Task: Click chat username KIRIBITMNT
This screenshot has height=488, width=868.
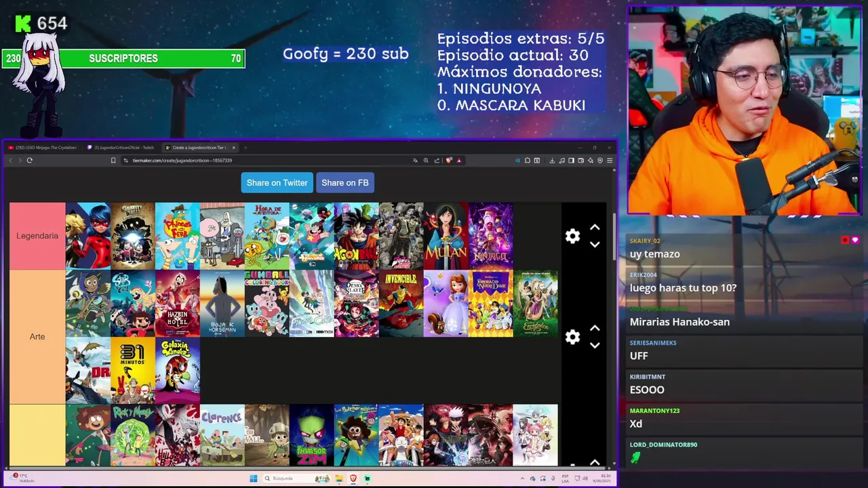Action: click(648, 377)
